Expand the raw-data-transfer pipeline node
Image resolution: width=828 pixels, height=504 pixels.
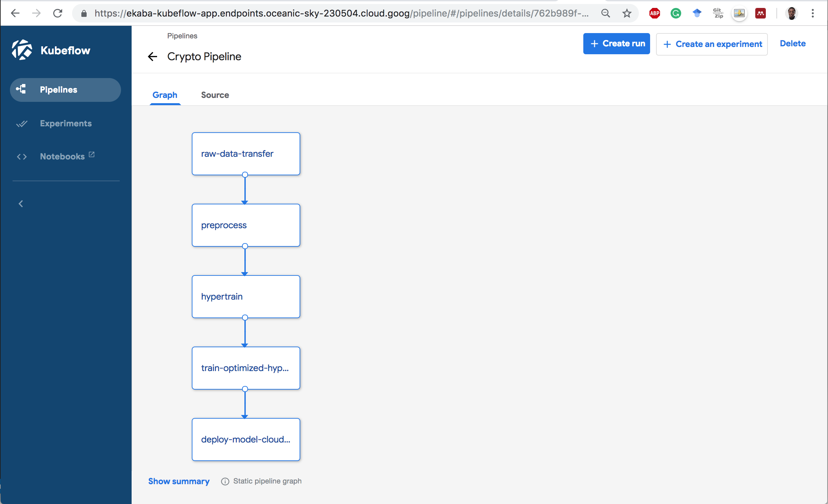(x=245, y=153)
